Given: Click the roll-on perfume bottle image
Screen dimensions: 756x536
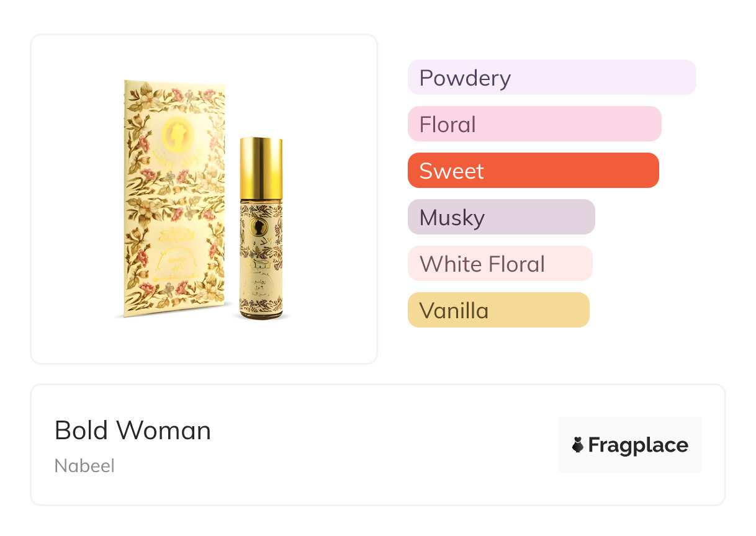Looking at the screenshot, I should pos(261,228).
